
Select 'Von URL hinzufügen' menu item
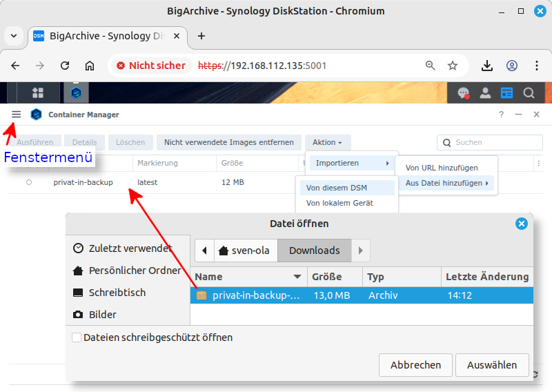click(442, 168)
